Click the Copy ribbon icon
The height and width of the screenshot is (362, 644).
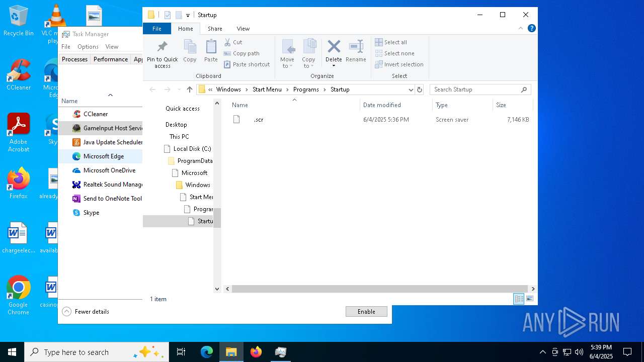pos(190,51)
